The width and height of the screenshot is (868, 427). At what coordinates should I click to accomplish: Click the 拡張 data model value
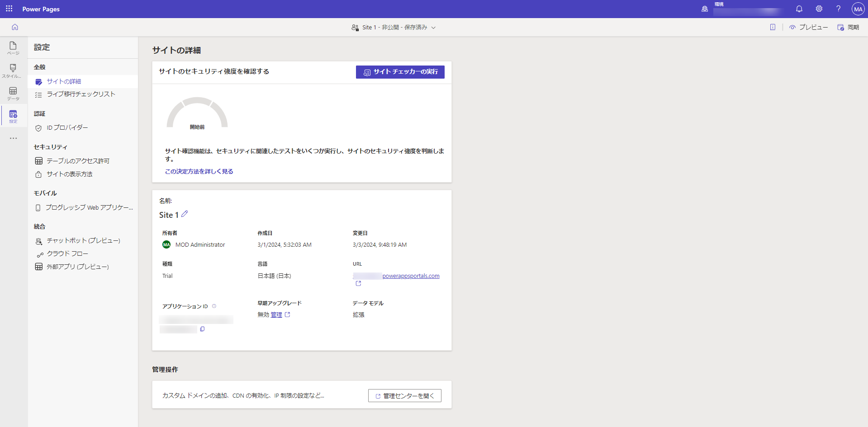click(x=359, y=314)
